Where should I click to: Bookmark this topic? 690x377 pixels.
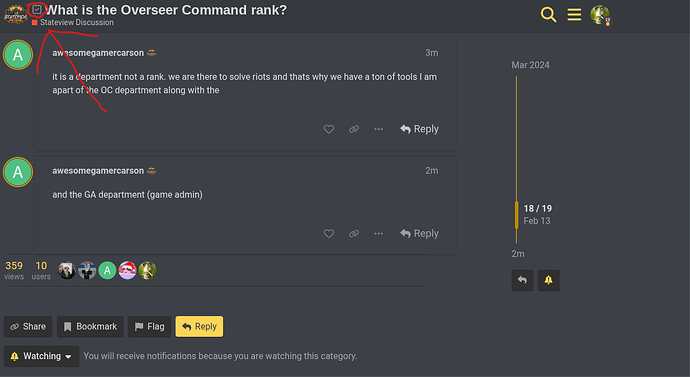pos(90,326)
